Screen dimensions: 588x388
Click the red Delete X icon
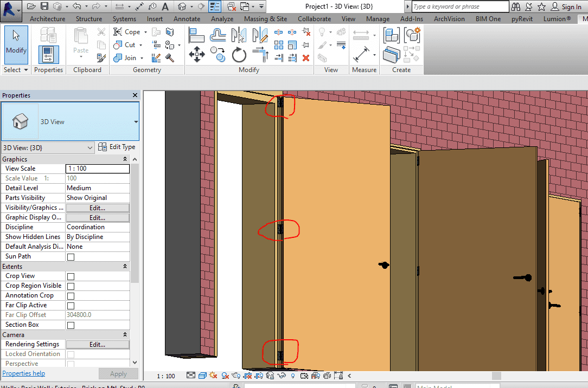(x=306, y=58)
